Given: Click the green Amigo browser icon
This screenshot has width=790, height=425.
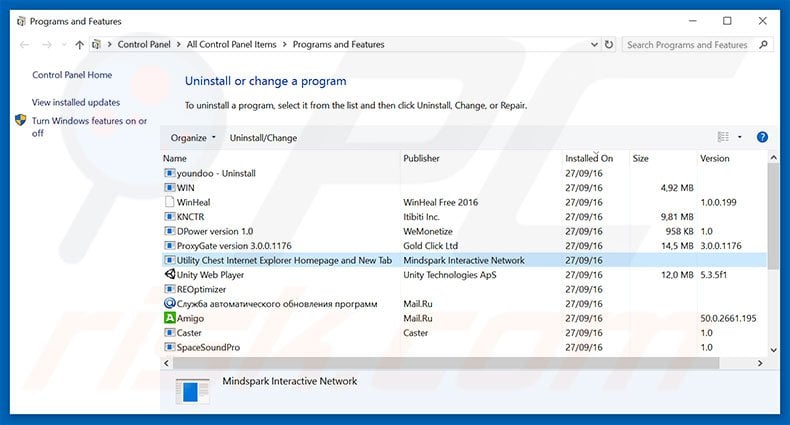Looking at the screenshot, I should click(x=170, y=318).
